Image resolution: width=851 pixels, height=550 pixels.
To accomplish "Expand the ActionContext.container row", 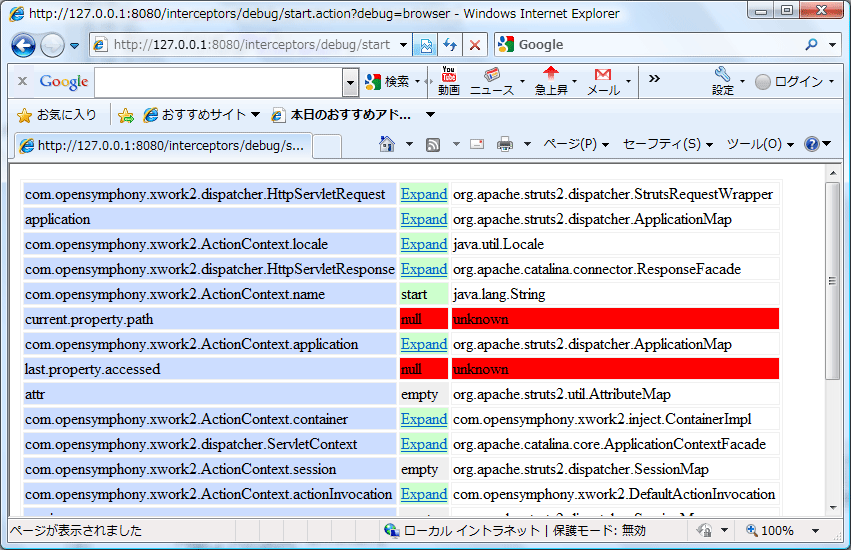I will [424, 419].
